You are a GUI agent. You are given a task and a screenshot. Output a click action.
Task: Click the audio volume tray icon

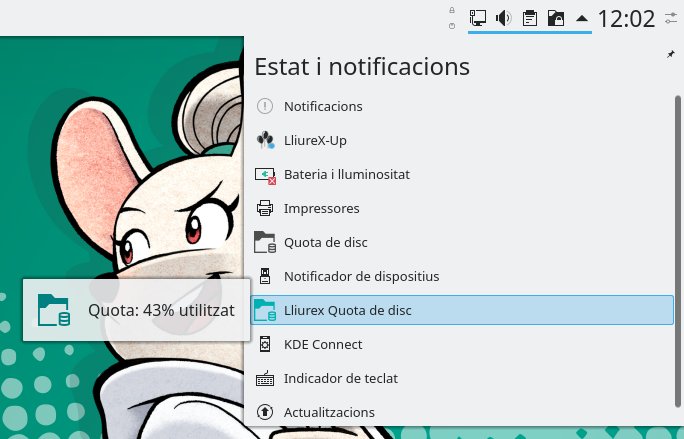pyautogui.click(x=503, y=18)
